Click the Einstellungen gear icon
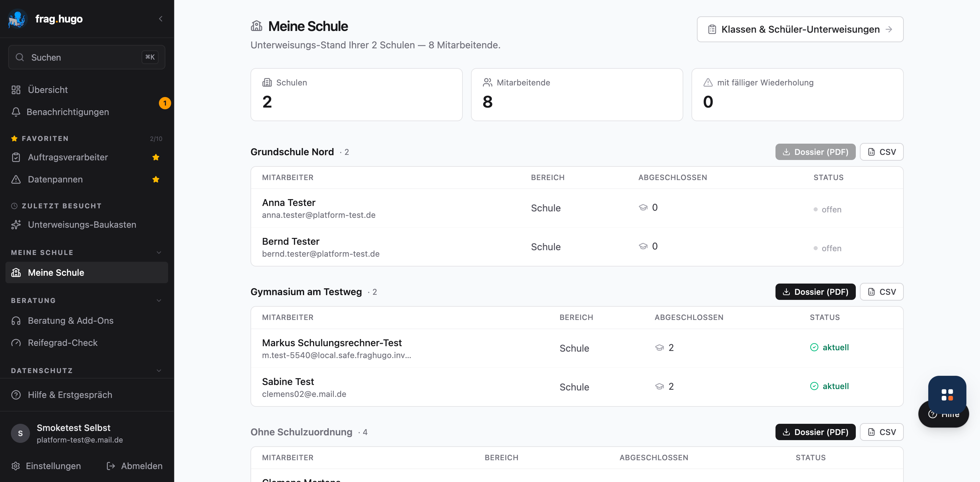 pos(16,466)
